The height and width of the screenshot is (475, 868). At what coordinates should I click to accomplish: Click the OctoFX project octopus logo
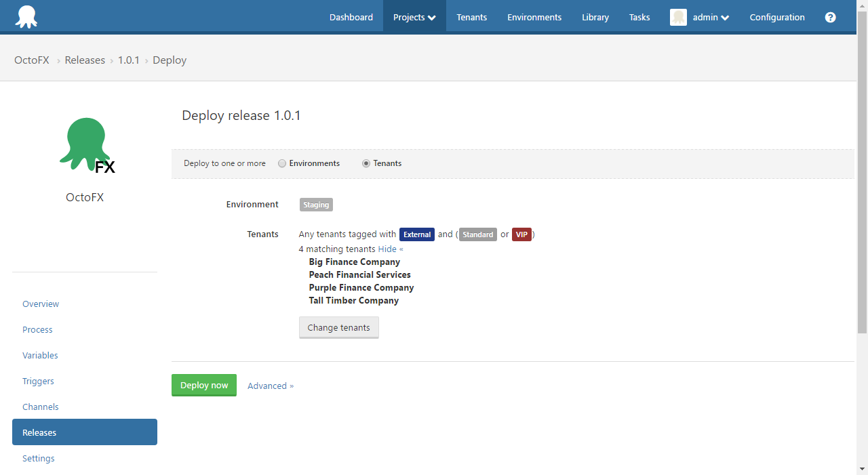(85, 144)
